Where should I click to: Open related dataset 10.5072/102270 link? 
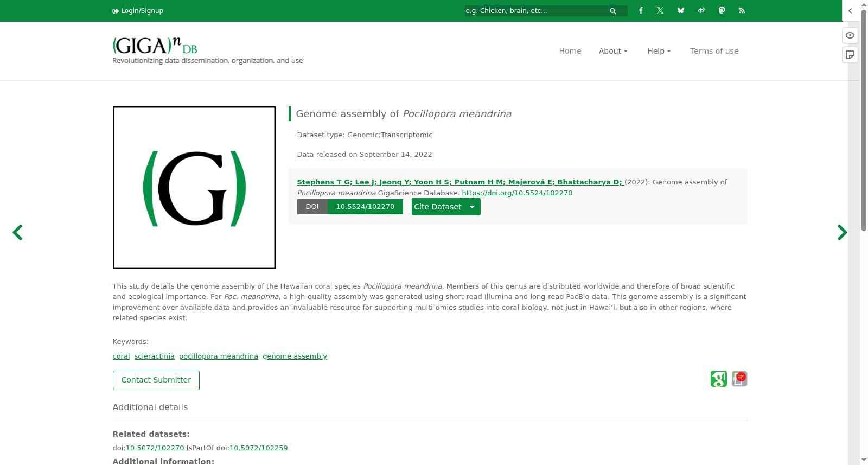pos(155,448)
